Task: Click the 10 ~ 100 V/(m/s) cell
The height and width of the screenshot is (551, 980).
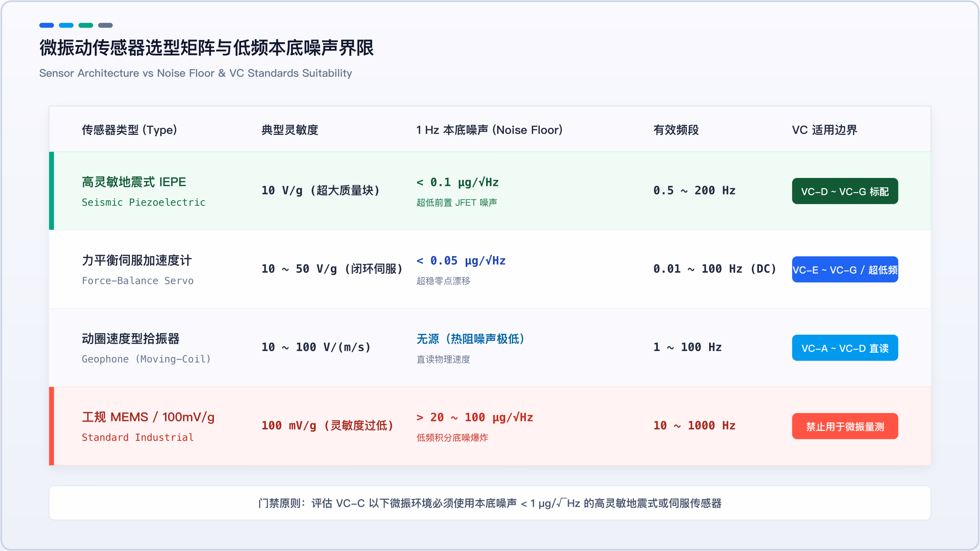Action: (x=316, y=347)
